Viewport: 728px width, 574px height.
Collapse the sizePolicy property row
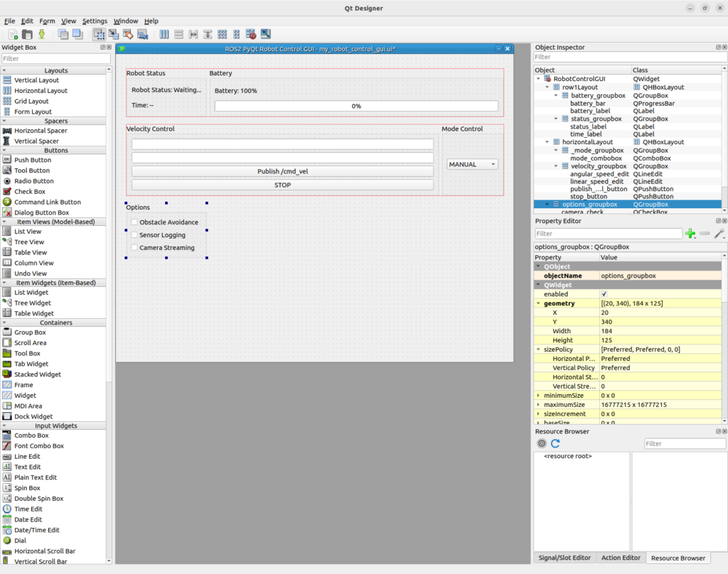tap(539, 350)
